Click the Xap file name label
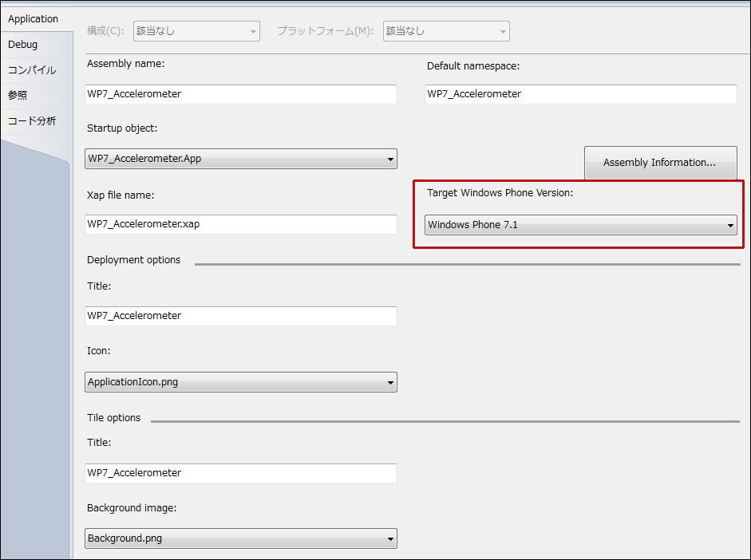This screenshot has height=560, width=751. coord(121,195)
